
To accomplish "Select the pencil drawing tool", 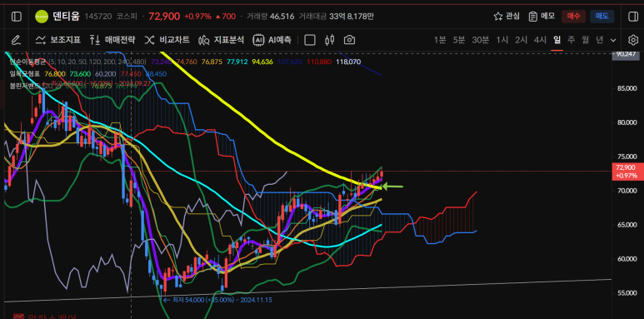I will [x=16, y=40].
